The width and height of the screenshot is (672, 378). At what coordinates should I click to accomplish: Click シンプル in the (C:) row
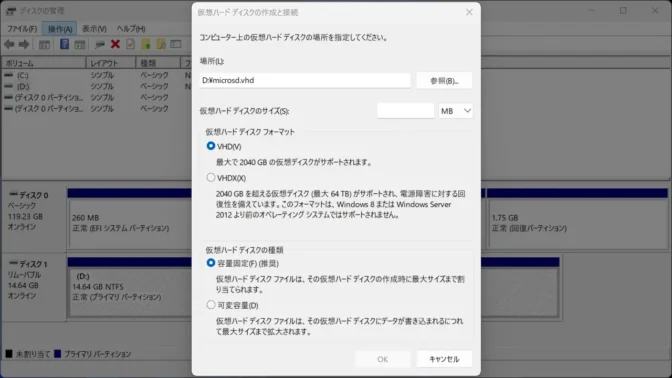pos(102,75)
